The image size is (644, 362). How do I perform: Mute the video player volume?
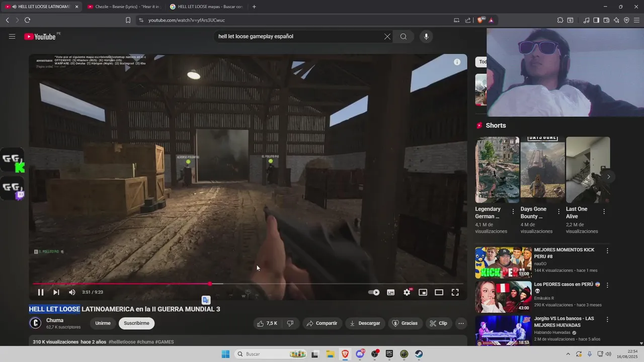pos(72,292)
